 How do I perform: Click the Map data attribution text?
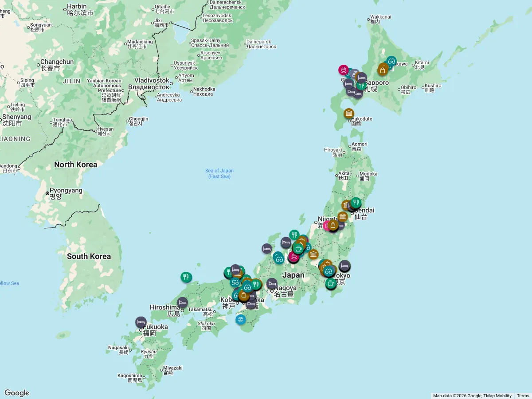pos(472,396)
